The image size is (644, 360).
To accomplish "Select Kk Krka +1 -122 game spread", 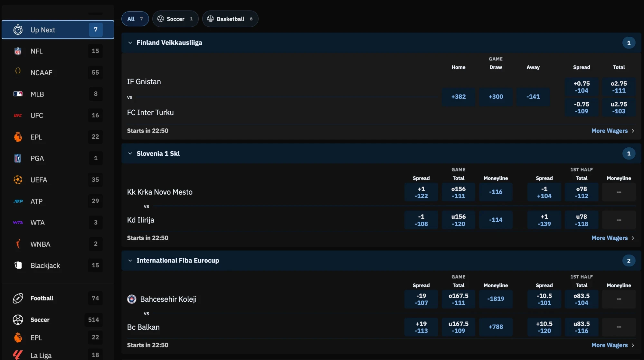I will point(421,192).
